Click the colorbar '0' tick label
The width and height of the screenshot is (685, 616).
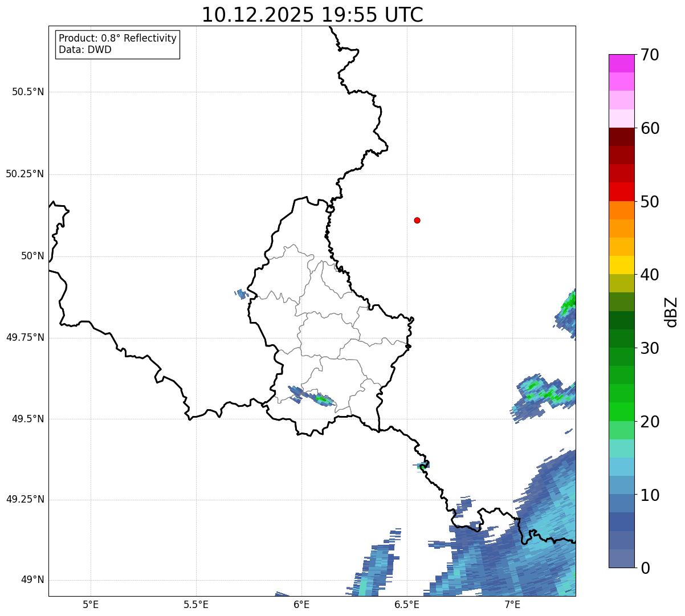(645, 569)
